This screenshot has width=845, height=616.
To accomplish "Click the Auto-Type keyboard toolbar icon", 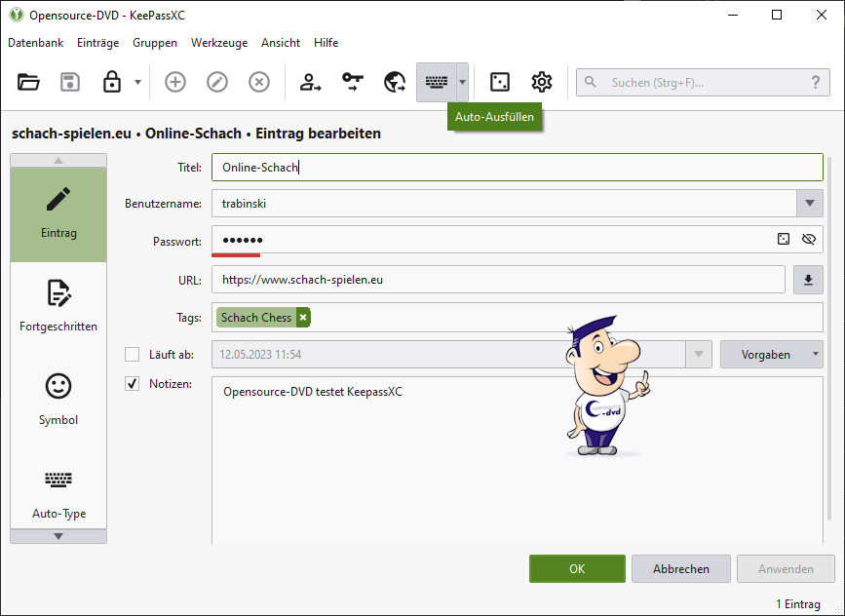I will pos(435,83).
